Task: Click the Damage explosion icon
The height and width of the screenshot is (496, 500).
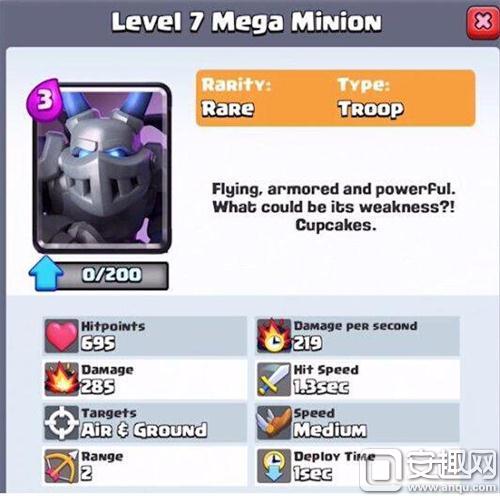Action: [x=61, y=379]
